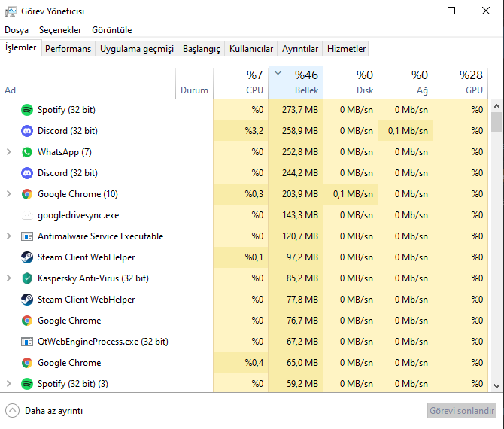The image size is (504, 429).
Task: Click the topmost Spotify (32 bit) icon
Action: [x=27, y=110]
